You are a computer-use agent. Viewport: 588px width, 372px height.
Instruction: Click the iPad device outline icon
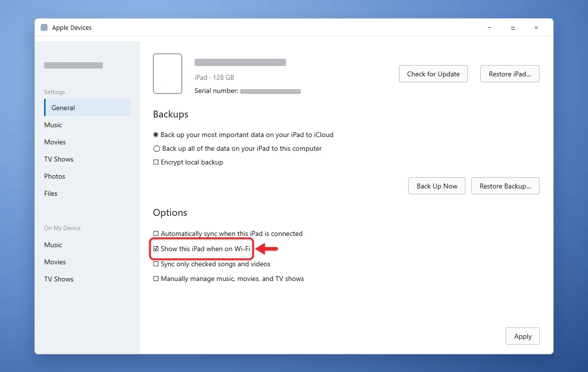tap(168, 73)
